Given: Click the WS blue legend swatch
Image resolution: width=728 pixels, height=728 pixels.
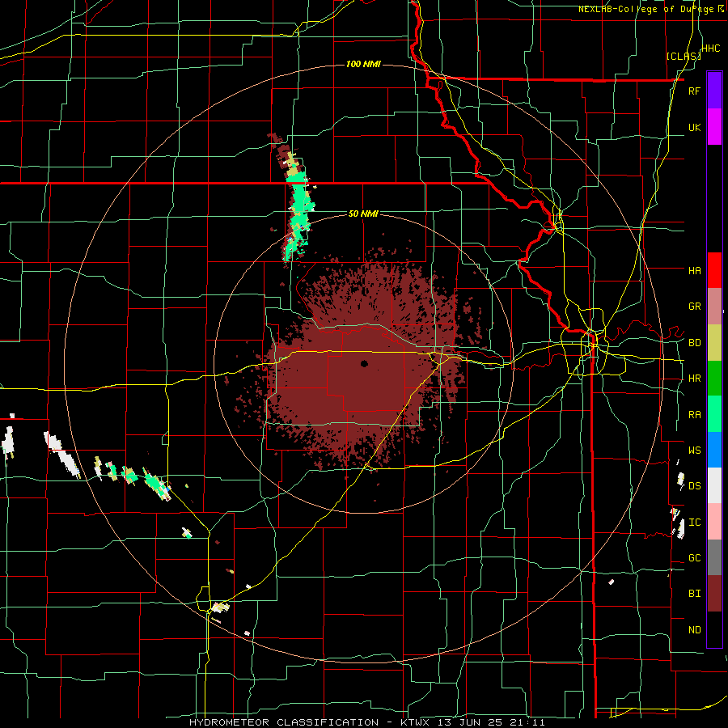Looking at the screenshot, I should tap(714, 450).
